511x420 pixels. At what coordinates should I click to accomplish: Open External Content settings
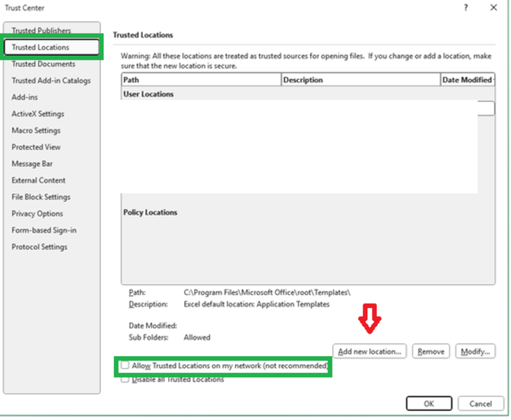click(38, 180)
